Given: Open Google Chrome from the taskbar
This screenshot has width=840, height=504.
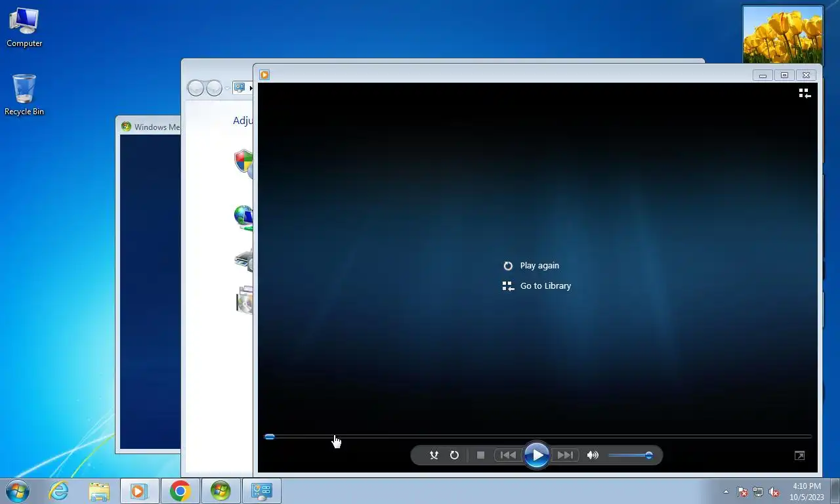Looking at the screenshot, I should click(180, 491).
